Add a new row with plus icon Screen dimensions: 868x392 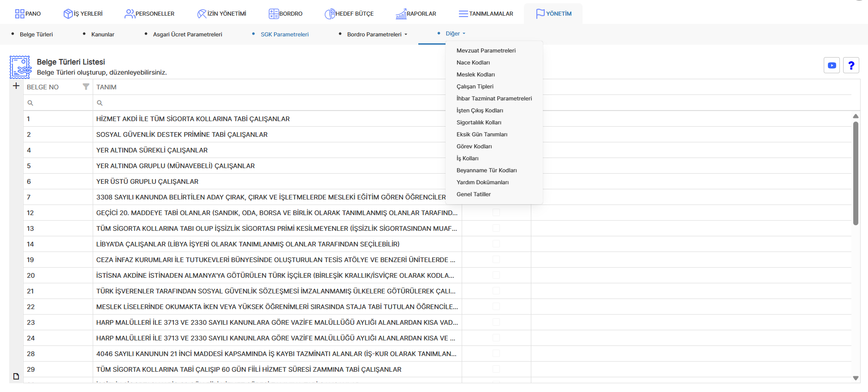click(x=16, y=86)
